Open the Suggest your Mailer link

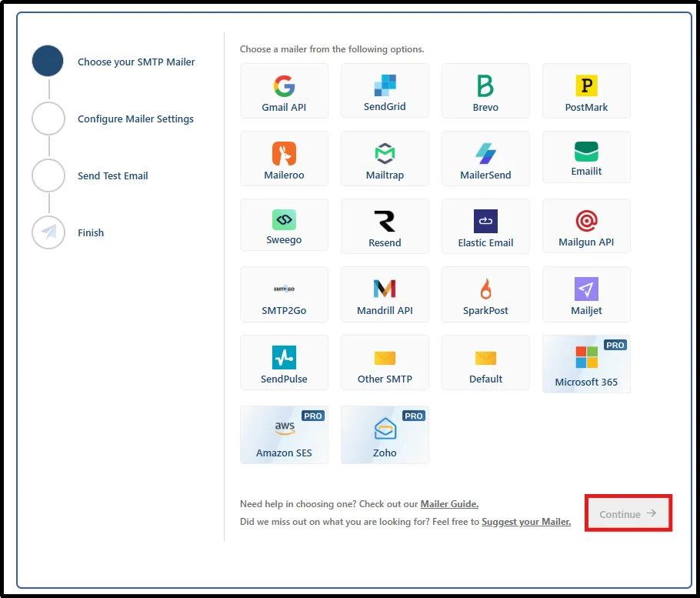[x=526, y=522]
